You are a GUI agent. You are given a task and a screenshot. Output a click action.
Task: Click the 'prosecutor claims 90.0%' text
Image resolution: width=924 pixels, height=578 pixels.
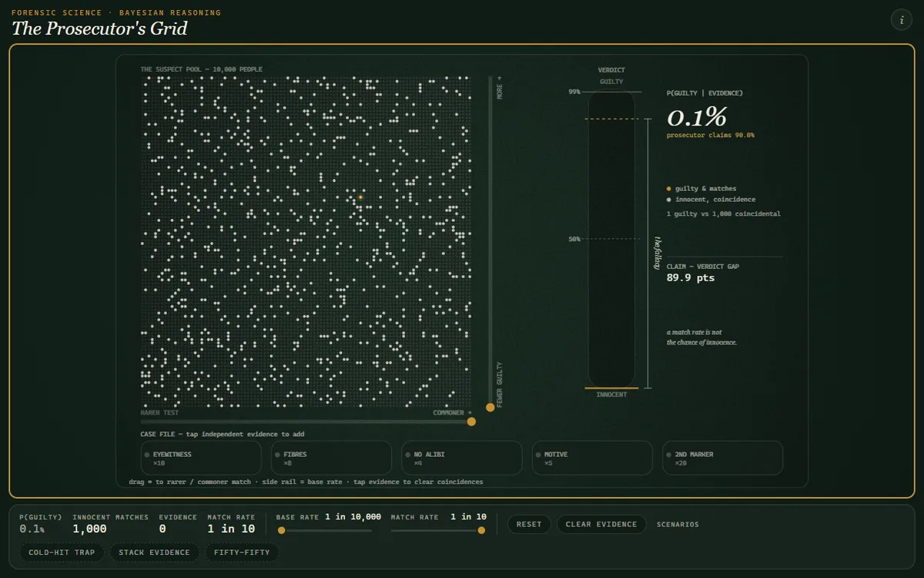(710, 135)
